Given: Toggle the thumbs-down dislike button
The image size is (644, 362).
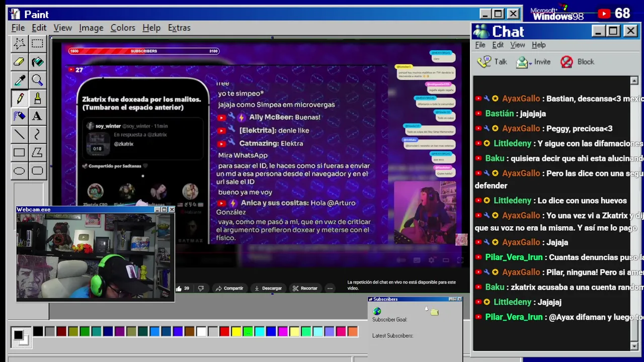Looking at the screenshot, I should click(201, 288).
